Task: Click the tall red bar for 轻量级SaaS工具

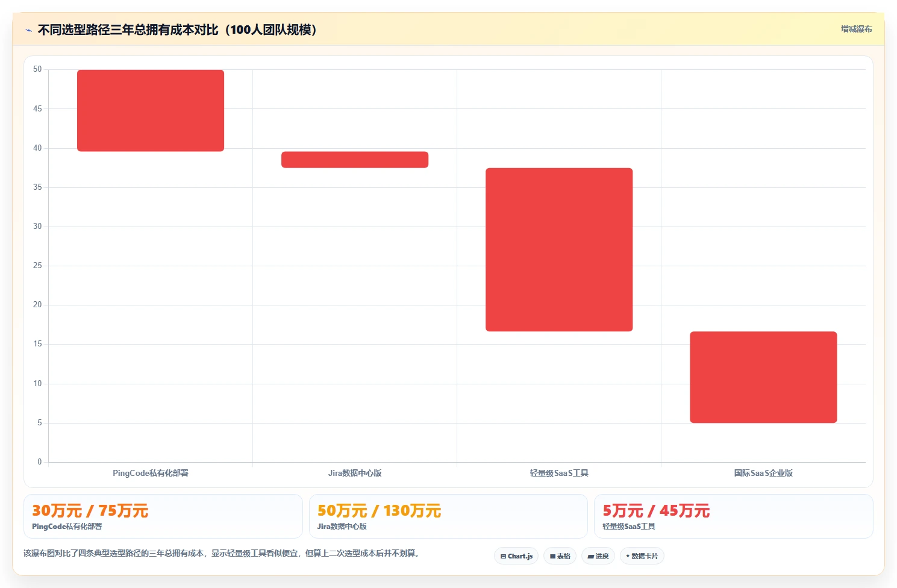Action: coord(559,249)
